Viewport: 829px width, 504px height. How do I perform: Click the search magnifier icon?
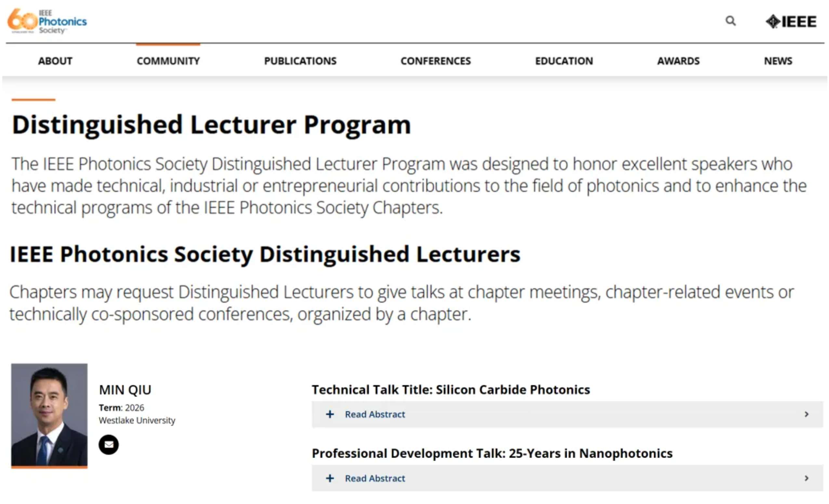730,21
